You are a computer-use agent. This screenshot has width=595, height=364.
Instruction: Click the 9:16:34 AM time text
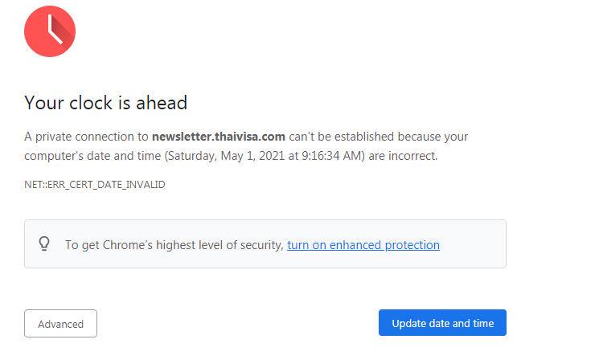tap(331, 156)
